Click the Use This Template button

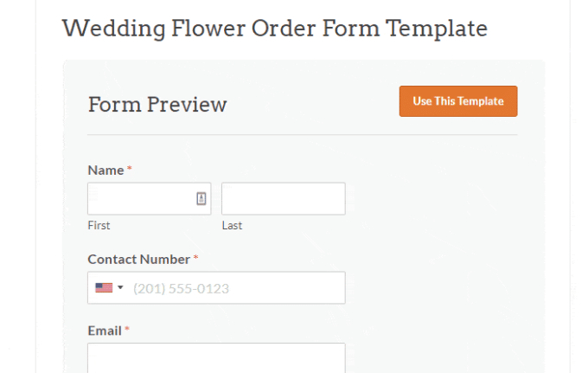tap(457, 101)
